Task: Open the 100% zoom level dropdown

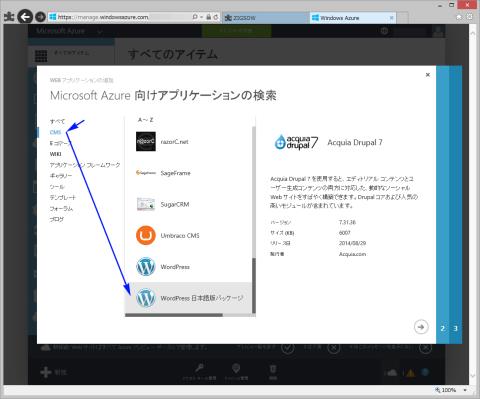Action: click(465, 390)
